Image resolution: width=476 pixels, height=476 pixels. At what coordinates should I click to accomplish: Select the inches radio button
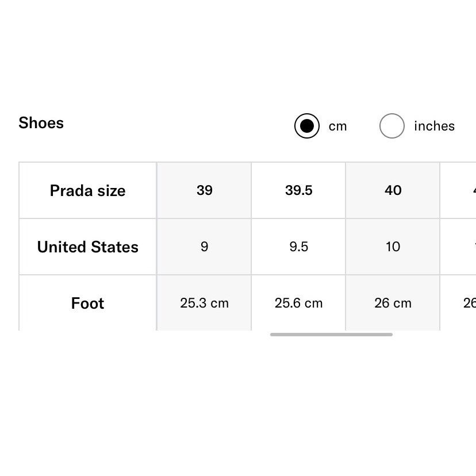tap(391, 126)
